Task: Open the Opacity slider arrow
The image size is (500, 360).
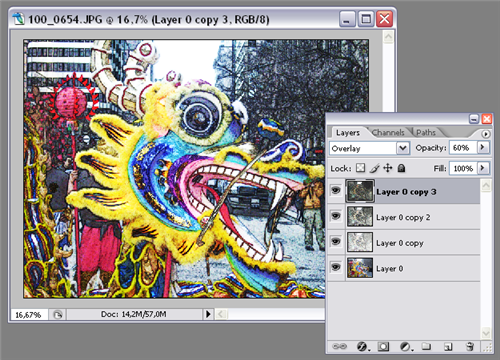Action: tap(482, 147)
